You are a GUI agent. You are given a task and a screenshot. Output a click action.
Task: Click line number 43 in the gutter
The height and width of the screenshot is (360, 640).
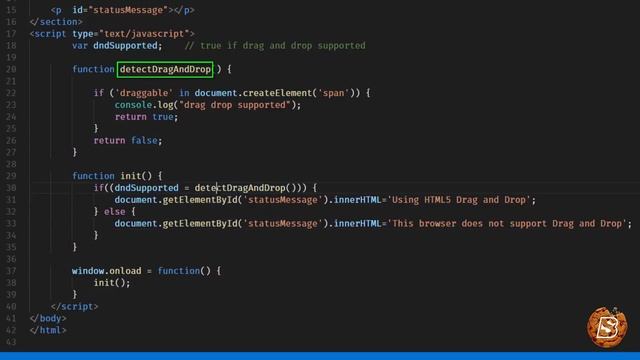(x=11, y=342)
